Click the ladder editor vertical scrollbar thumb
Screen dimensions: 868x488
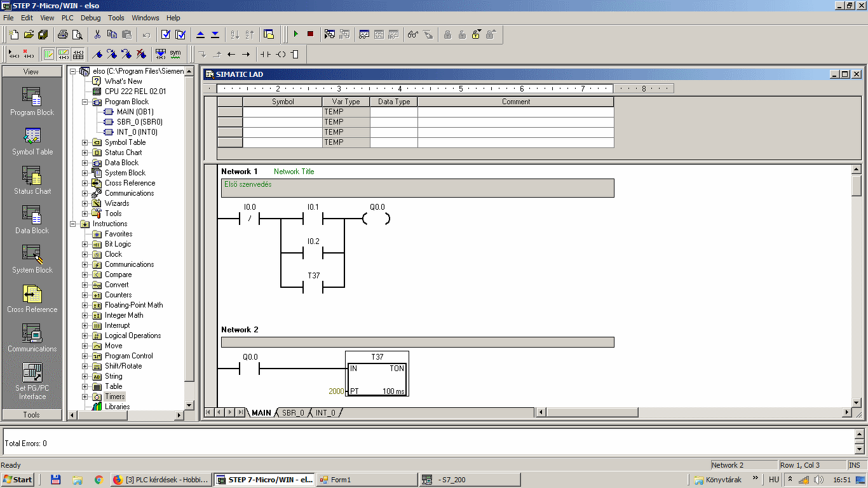[x=857, y=186]
